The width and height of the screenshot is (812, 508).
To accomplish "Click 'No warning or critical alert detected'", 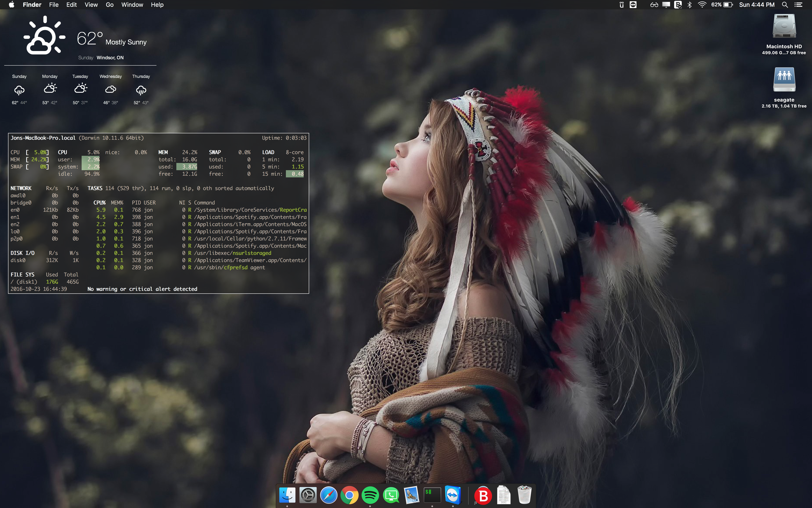I will (x=142, y=289).
